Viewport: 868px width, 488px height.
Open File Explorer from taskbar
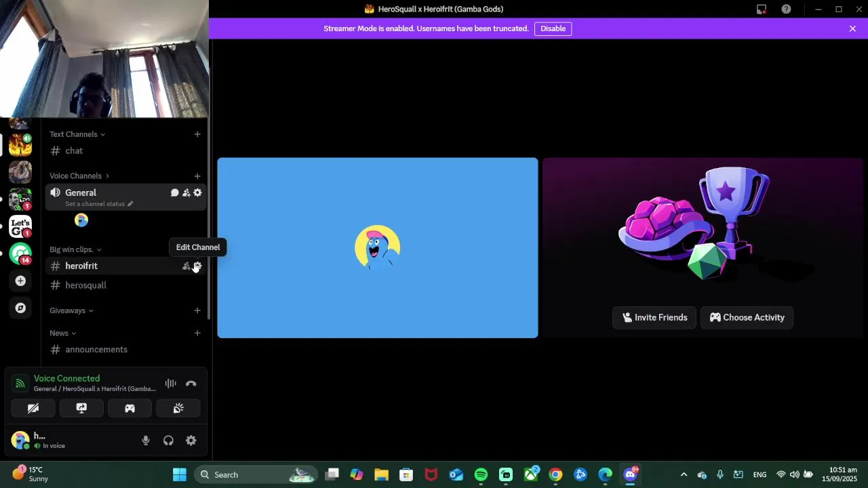click(x=381, y=474)
